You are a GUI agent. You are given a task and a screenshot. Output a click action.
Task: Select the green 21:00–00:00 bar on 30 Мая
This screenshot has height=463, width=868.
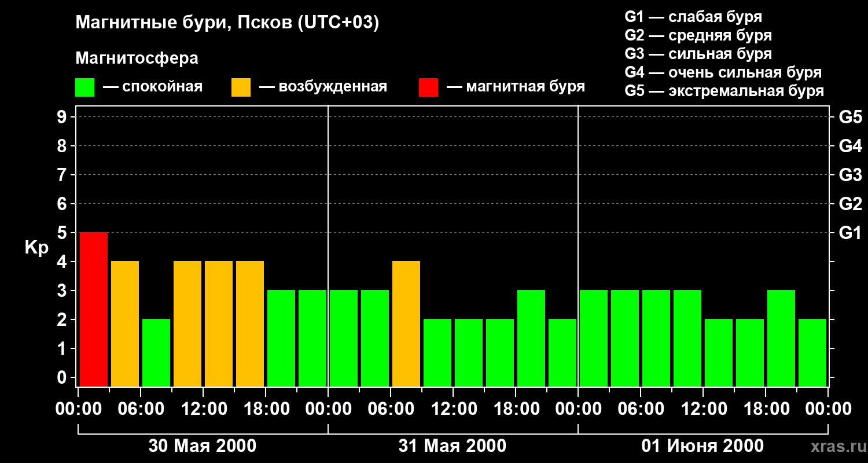click(x=312, y=338)
